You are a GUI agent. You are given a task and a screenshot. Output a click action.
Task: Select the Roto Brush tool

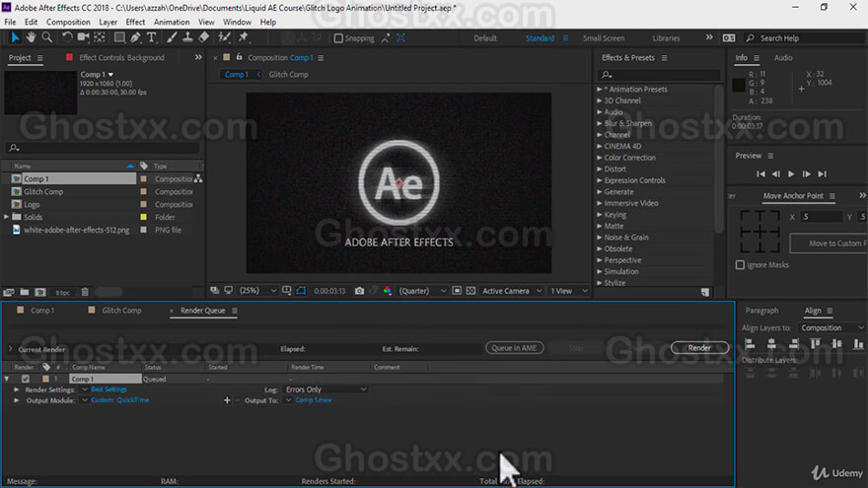click(224, 37)
